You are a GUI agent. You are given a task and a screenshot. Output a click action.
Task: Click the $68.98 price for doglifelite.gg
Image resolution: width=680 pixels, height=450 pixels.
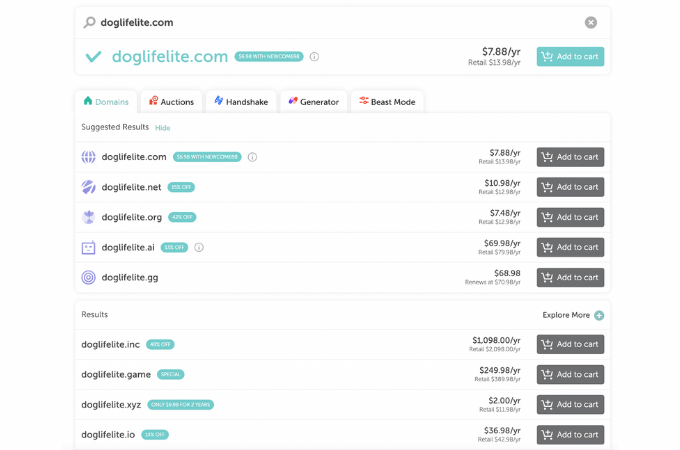(507, 273)
